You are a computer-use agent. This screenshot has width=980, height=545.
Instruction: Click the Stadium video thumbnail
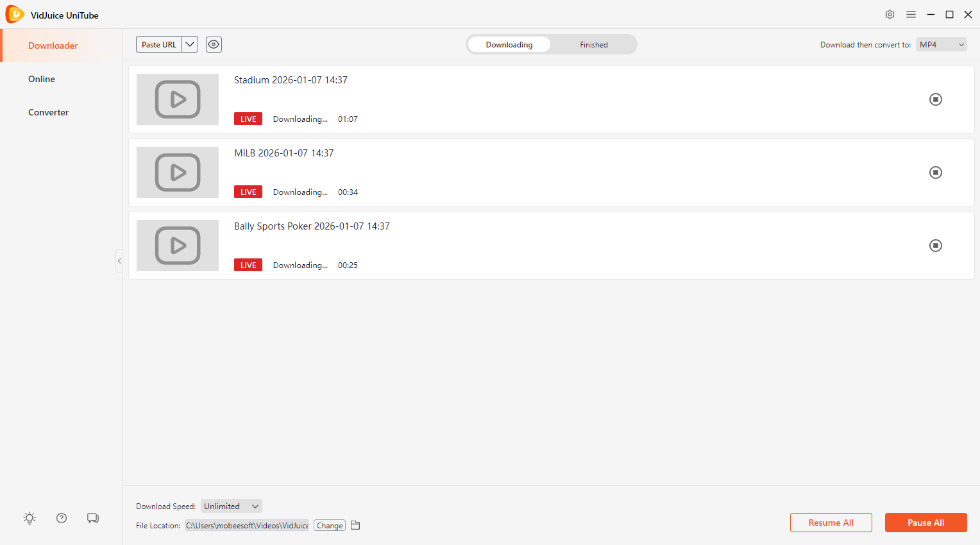(178, 99)
